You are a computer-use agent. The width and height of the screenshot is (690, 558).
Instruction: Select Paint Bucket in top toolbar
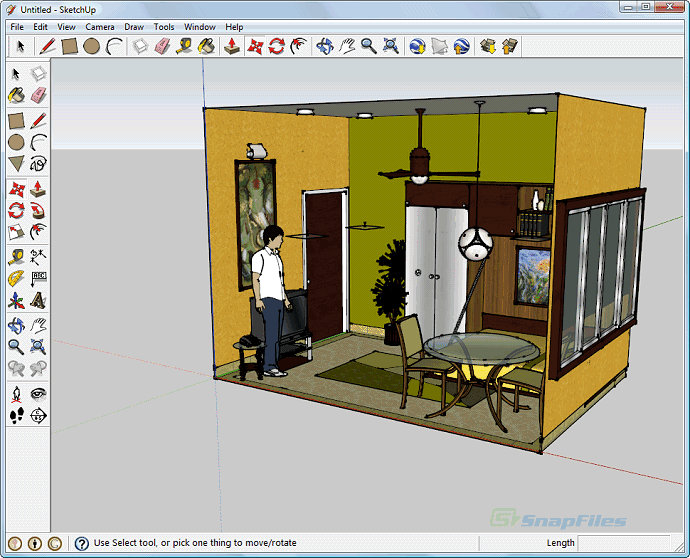click(206, 46)
